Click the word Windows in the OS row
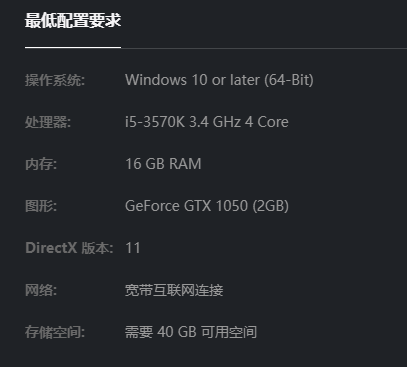This screenshot has height=367, width=407. (156, 80)
